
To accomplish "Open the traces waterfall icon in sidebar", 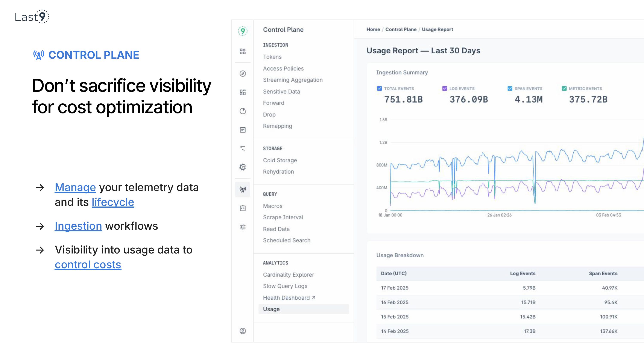I will pos(243,149).
